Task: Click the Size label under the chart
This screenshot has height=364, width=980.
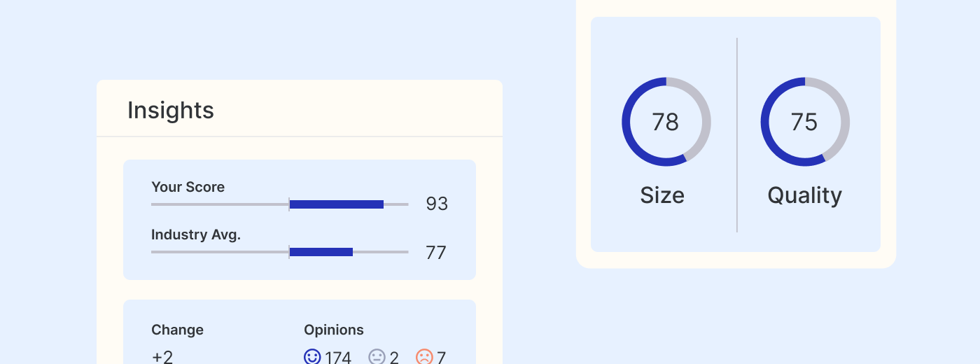Action: [x=662, y=195]
